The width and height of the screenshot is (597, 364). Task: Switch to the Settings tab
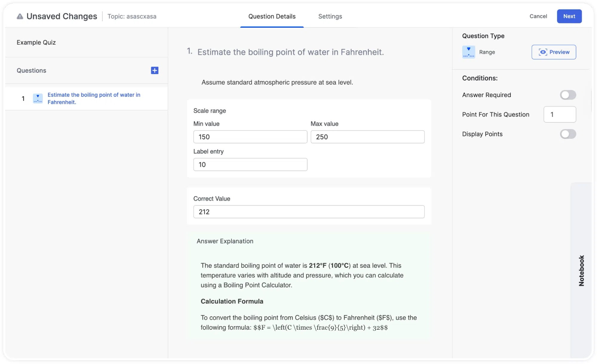point(330,16)
